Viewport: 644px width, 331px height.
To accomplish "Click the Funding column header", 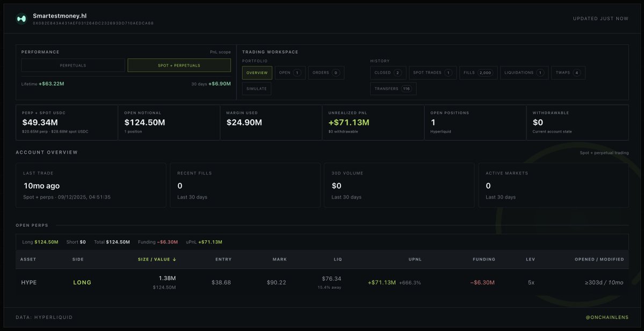I will [484, 259].
